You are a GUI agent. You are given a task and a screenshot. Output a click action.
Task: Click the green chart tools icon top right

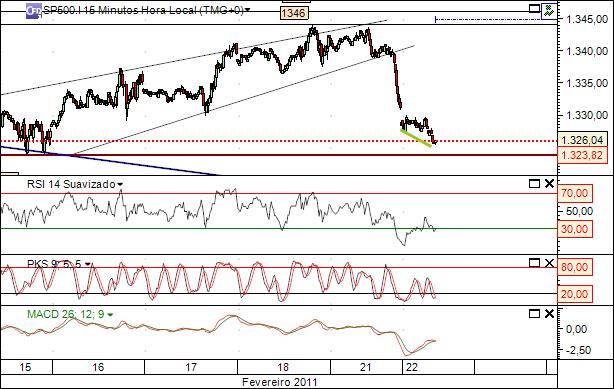549,11
